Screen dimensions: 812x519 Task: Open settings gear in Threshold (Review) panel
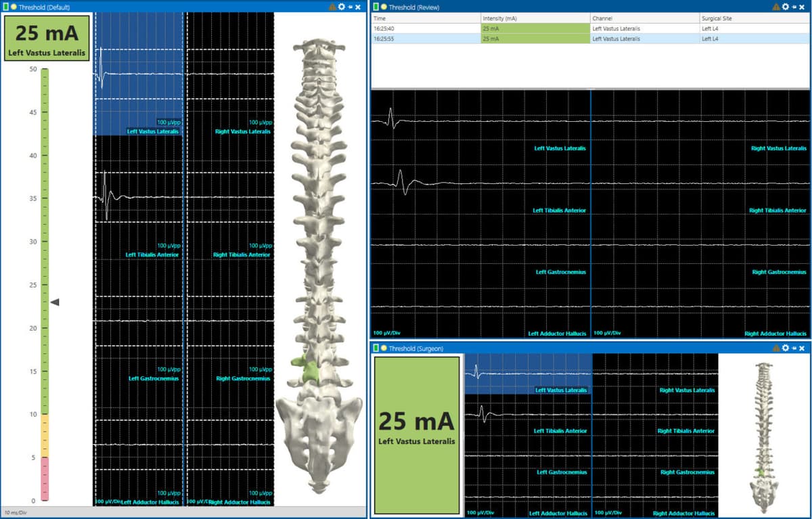(785, 6)
